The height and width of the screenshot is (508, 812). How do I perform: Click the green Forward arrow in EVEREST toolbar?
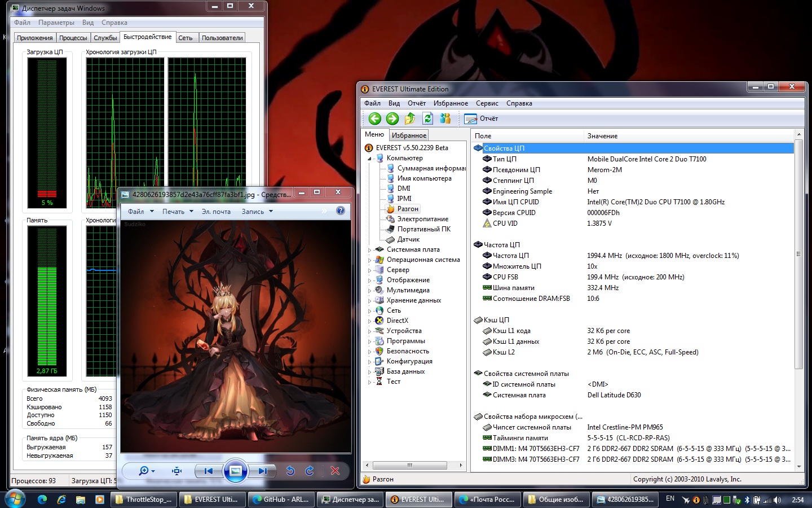[392, 119]
